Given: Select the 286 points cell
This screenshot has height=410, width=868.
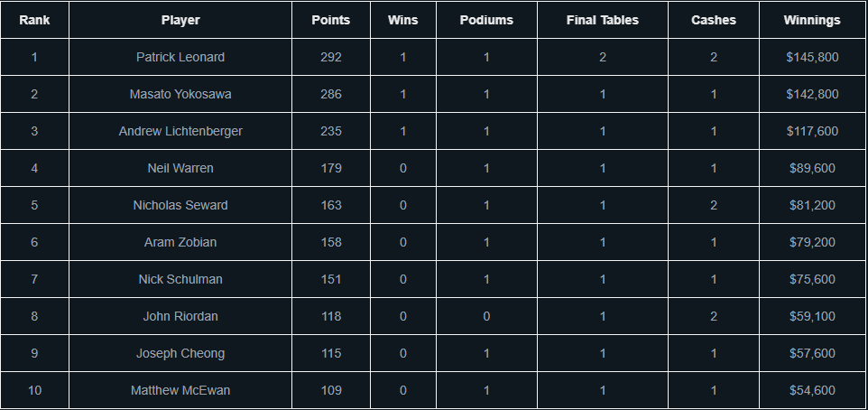Looking at the screenshot, I should click(331, 94).
